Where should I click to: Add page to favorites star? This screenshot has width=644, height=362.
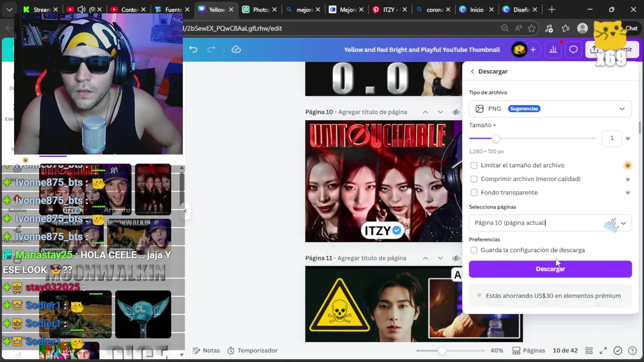(x=532, y=28)
